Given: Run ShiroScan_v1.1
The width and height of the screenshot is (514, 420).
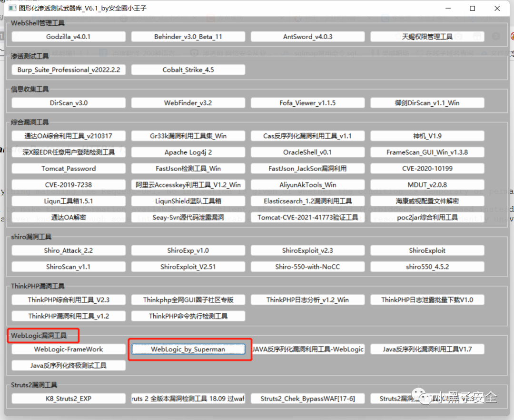Looking at the screenshot, I should coord(69,267).
